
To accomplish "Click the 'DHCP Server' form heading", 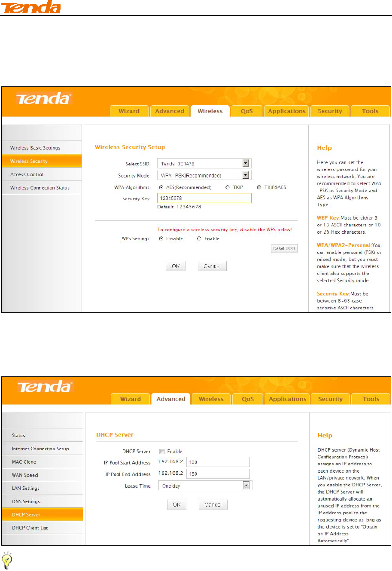I will [115, 435].
